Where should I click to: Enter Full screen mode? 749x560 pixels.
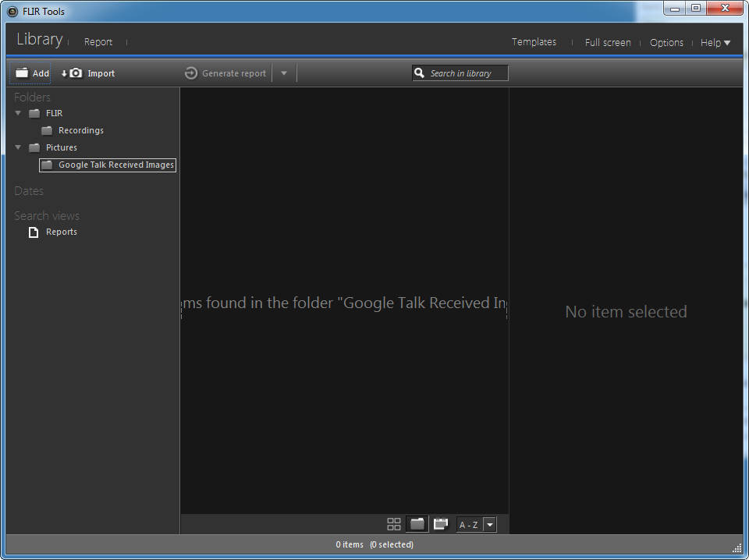click(x=608, y=43)
